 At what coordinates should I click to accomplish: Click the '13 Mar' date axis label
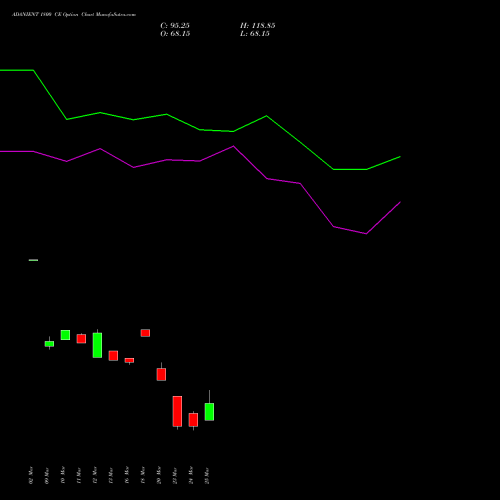(x=111, y=475)
